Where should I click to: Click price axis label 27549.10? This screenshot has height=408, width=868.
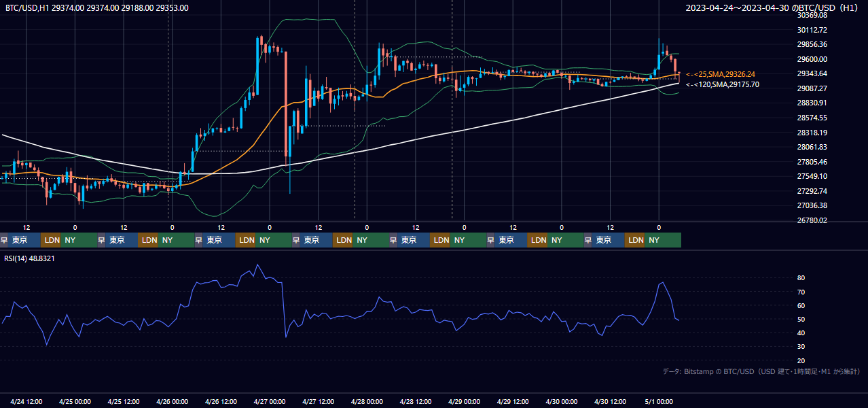click(812, 176)
